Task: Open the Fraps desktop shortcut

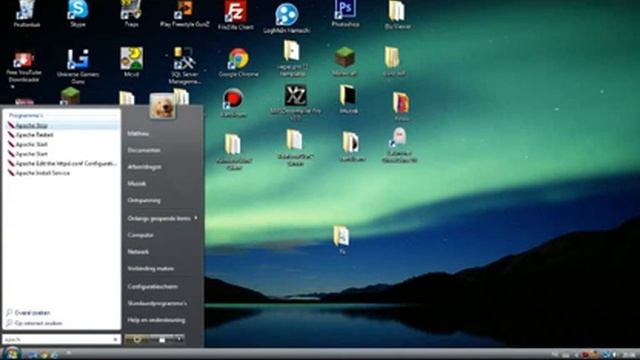Action: [131, 13]
